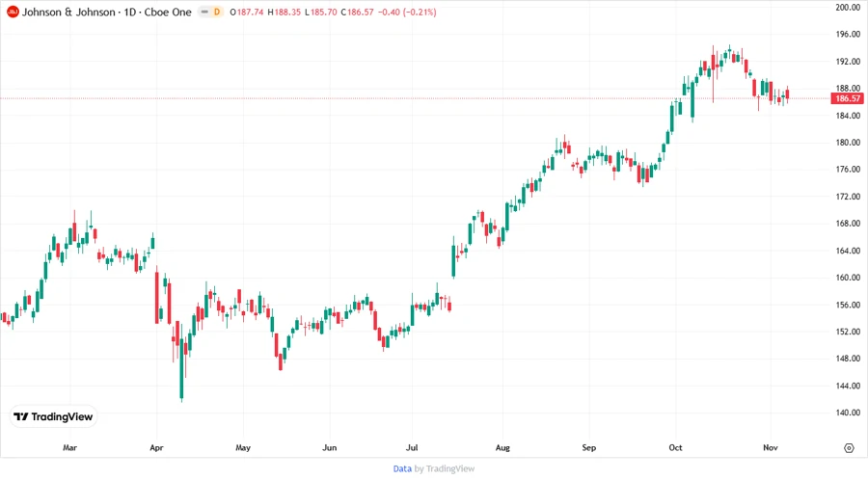Click the Jul label on time axis
Viewport: 868px width, 480px height.
coord(412,447)
